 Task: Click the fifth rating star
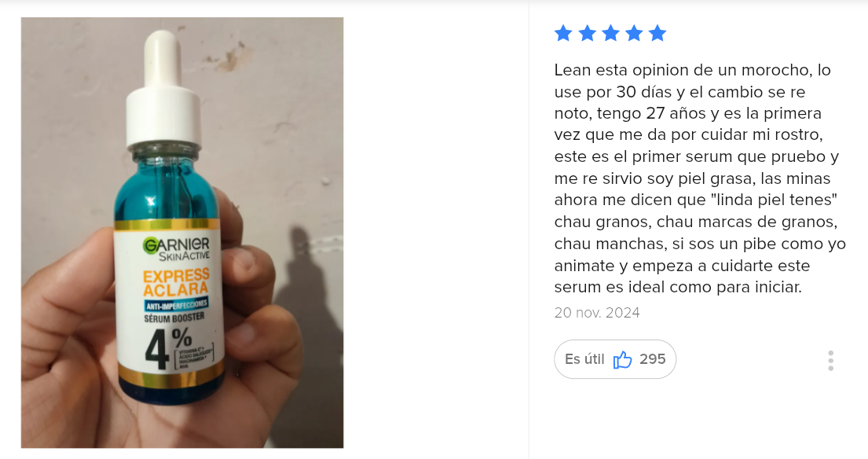tap(657, 33)
